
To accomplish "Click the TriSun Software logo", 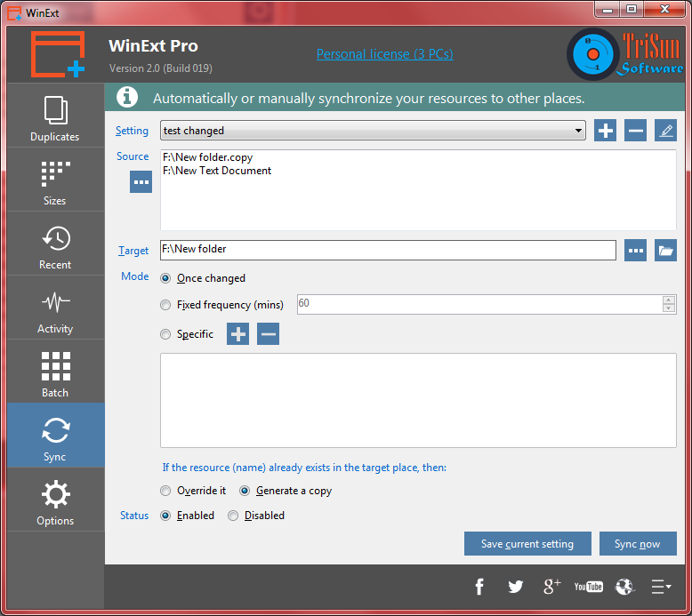I will point(625,55).
